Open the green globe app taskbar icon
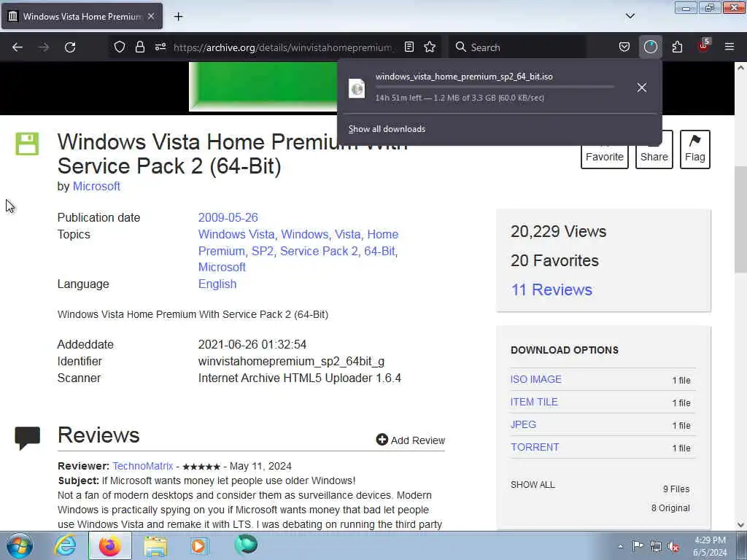Viewport: 747px width, 560px height. click(246, 545)
